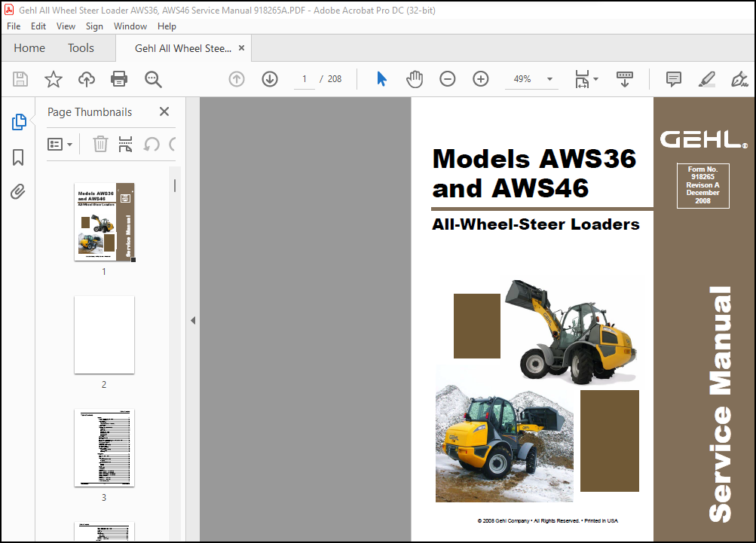Open the File menu
The image size is (756, 543).
(x=14, y=26)
